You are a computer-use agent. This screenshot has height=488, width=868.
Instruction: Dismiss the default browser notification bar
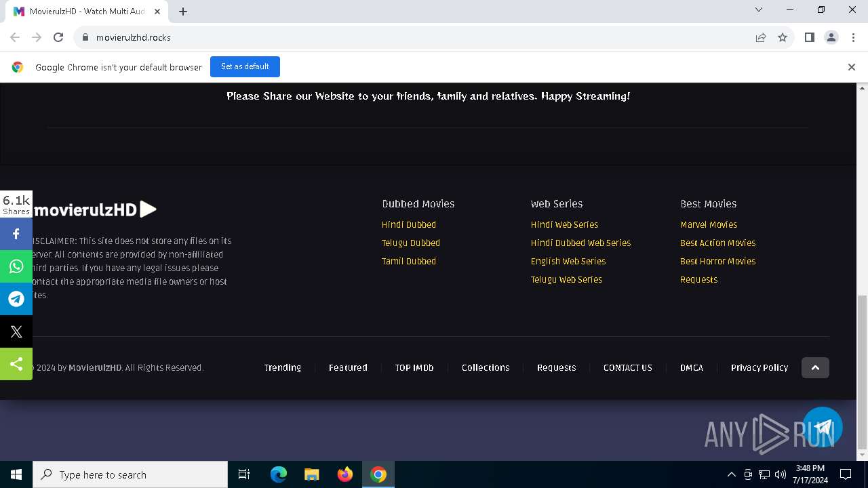852,66
